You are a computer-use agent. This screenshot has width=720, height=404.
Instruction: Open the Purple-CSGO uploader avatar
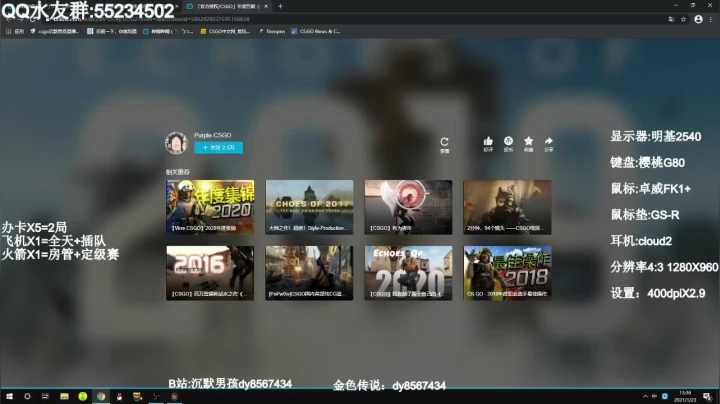(x=176, y=143)
